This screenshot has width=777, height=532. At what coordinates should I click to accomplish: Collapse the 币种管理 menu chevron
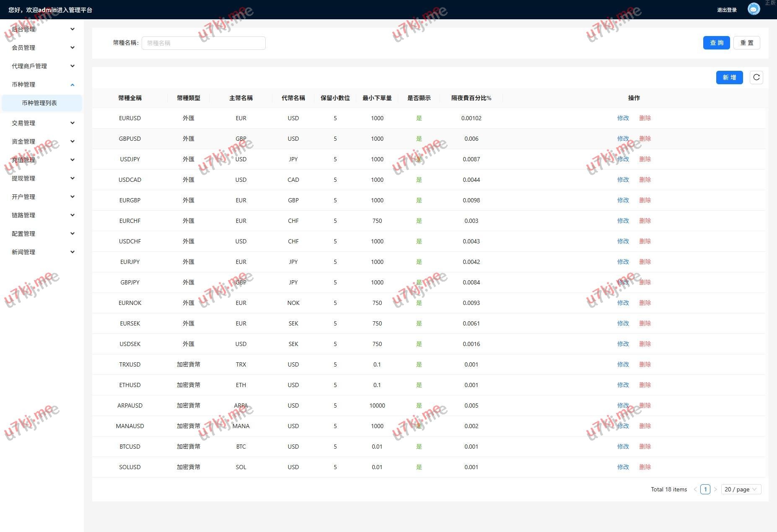tap(73, 85)
